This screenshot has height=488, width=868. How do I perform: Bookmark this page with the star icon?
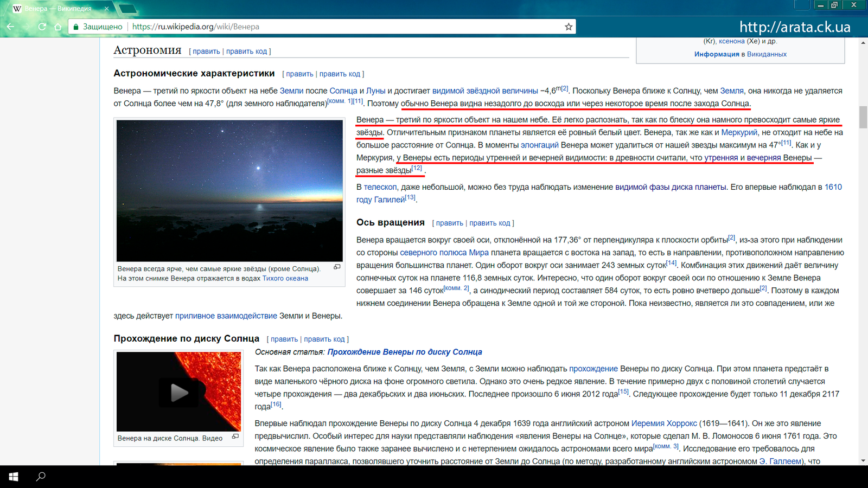pyautogui.click(x=569, y=27)
